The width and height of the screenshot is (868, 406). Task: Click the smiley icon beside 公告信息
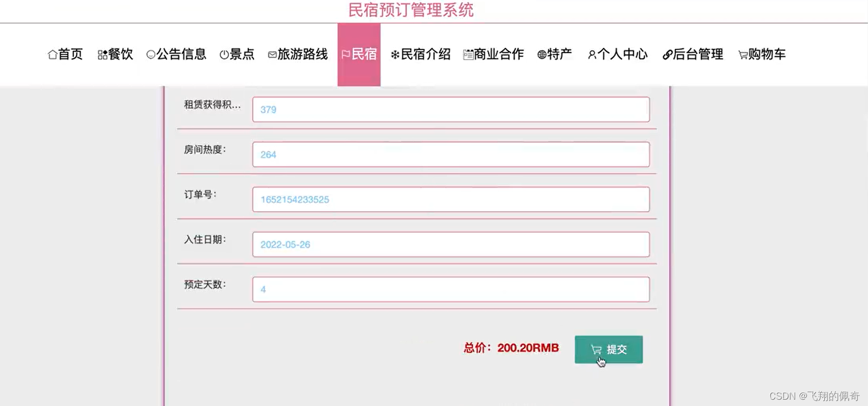[151, 54]
